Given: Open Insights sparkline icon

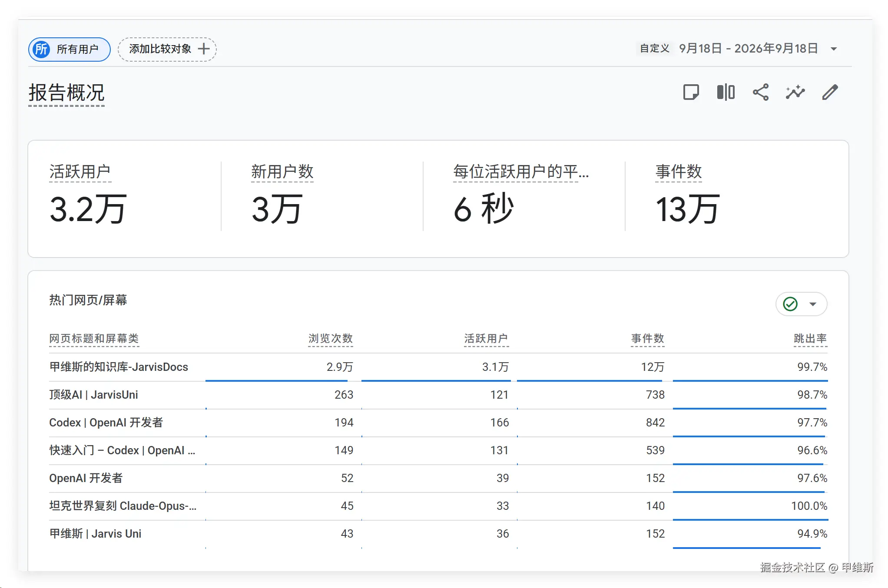Looking at the screenshot, I should click(795, 92).
